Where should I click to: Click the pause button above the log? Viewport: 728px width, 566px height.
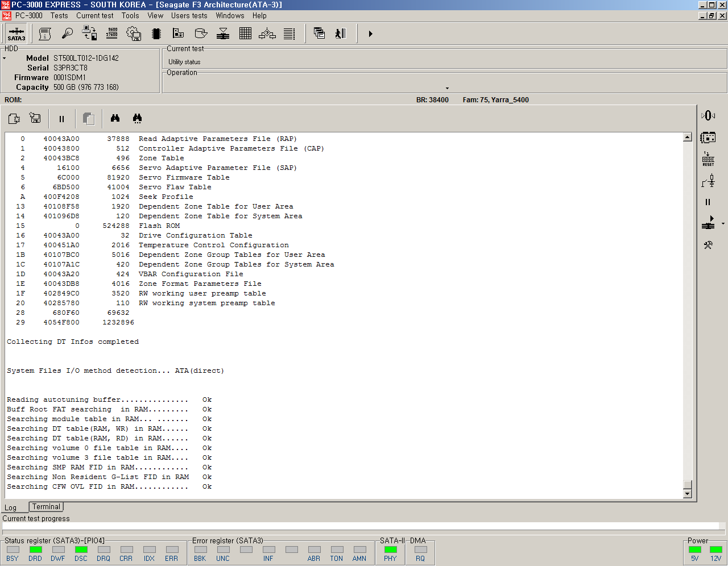pyautogui.click(x=61, y=119)
